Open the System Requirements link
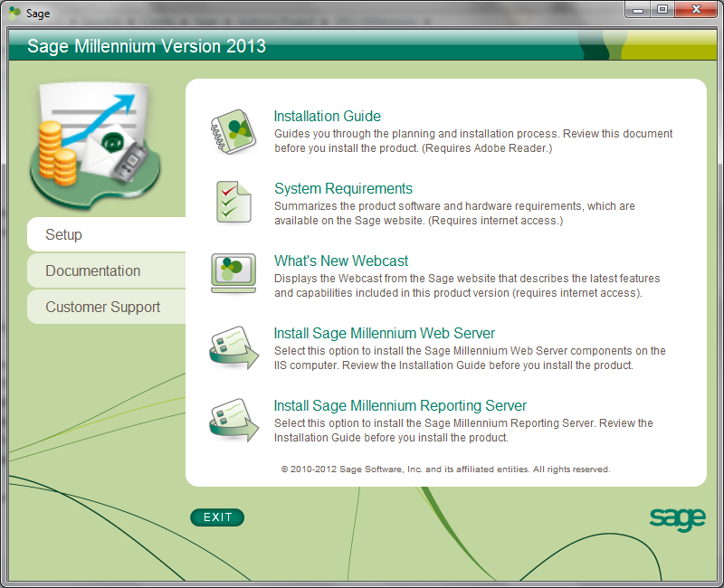Screen dimensions: 724x588 click(x=343, y=188)
